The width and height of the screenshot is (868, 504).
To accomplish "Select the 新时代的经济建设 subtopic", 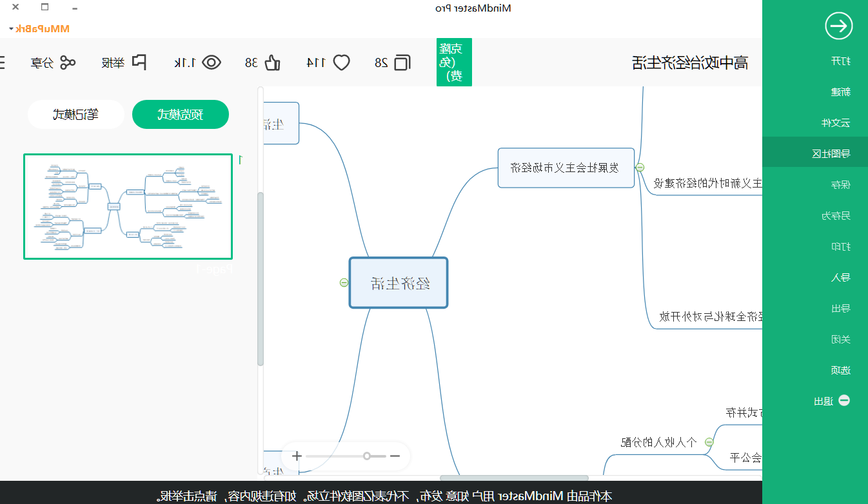I will point(708,183).
